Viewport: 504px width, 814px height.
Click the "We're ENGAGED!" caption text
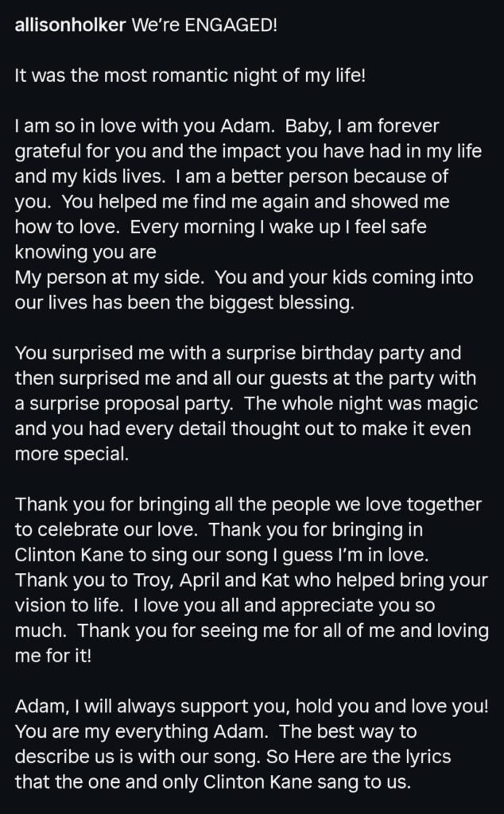[199, 25]
